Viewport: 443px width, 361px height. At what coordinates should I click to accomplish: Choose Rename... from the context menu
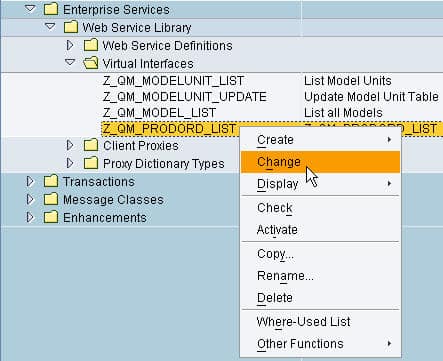(x=320, y=276)
